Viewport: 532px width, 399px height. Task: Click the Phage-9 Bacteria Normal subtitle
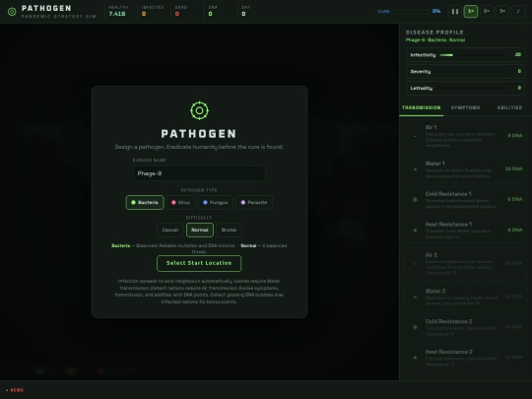click(435, 40)
